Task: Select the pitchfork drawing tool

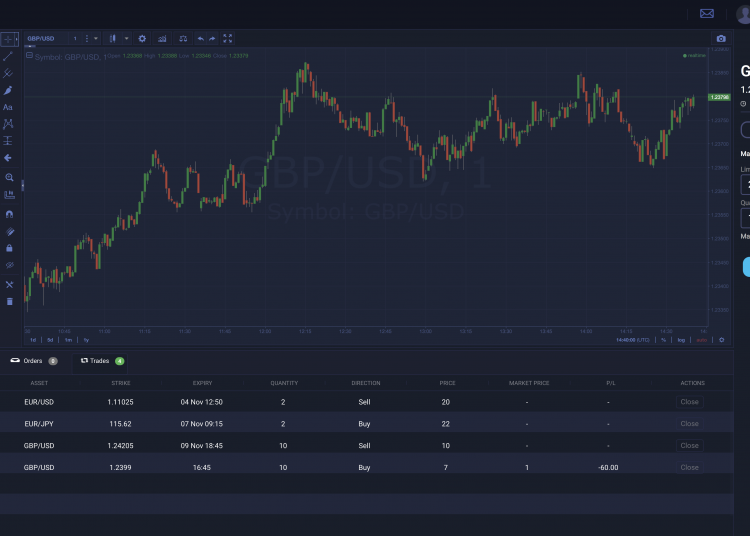Action: tap(8, 73)
